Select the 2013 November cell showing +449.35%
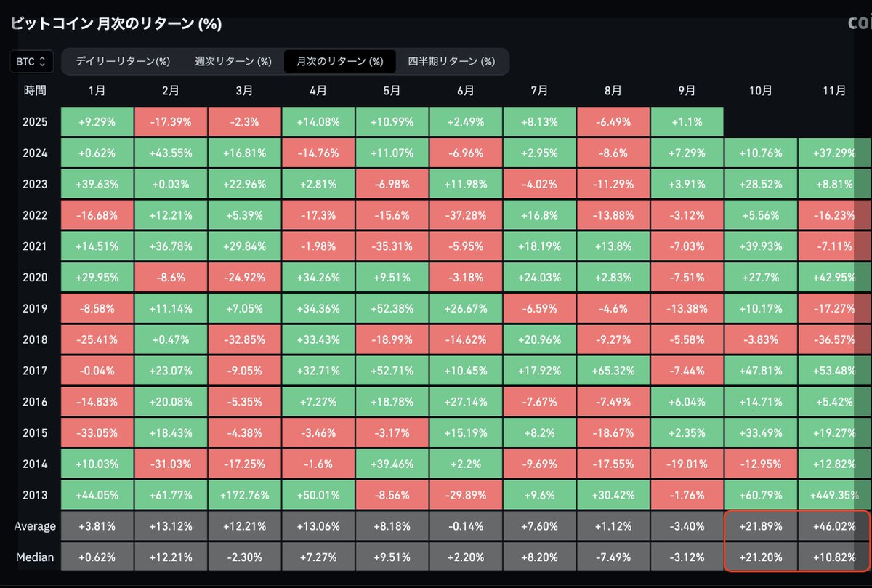The image size is (872, 588). 835,494
